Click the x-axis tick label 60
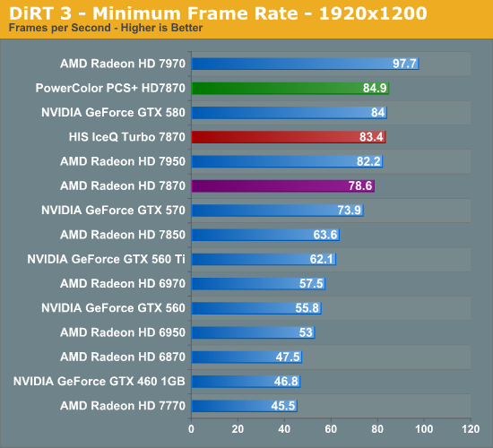Image resolution: width=493 pixels, height=448 pixels. tap(331, 429)
